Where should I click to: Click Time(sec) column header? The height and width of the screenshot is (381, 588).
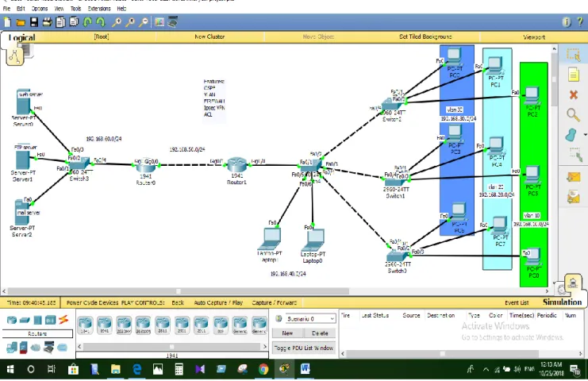click(x=521, y=315)
